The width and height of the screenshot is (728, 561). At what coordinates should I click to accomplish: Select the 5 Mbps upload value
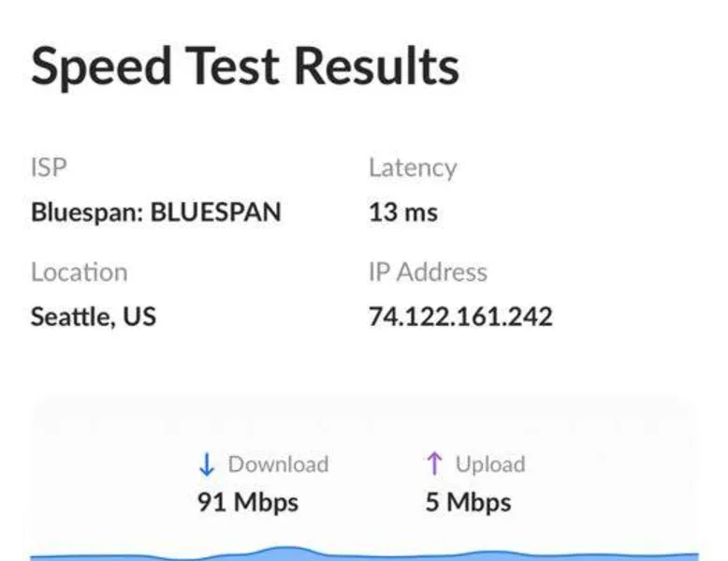[468, 502]
